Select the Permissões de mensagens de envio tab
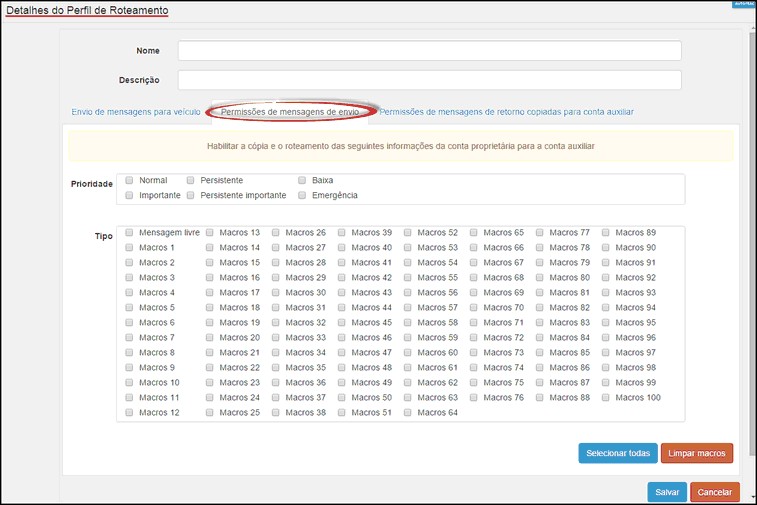 click(290, 112)
